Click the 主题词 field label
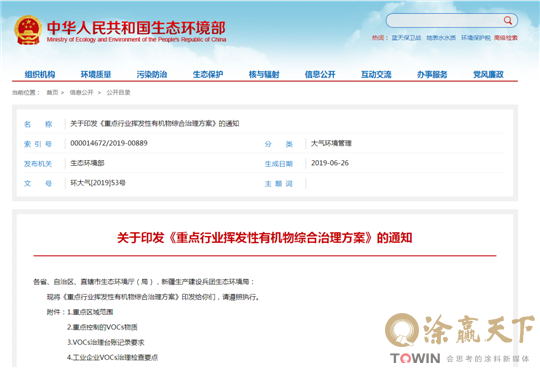The width and height of the screenshot is (540, 368). pyautogui.click(x=279, y=184)
